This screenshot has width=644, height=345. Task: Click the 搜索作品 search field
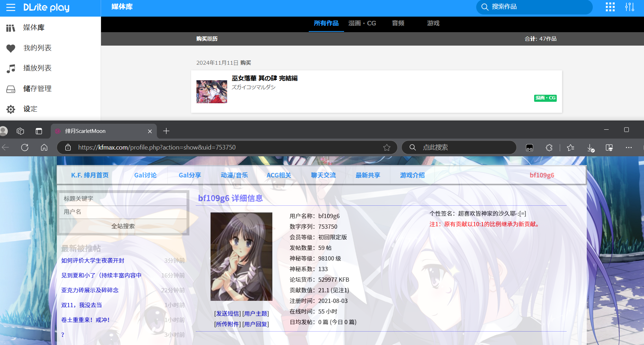[534, 7]
